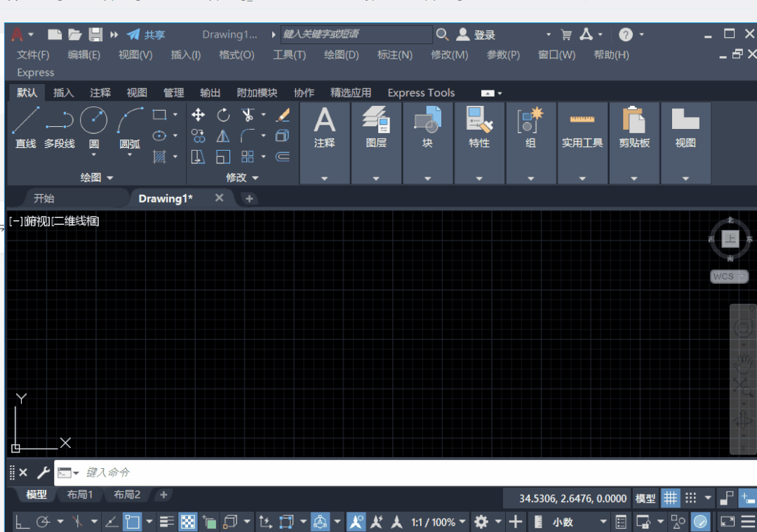Screen dimensions: 757x532
Task: Open the 块 (Block) panel dropdown
Action: (428, 179)
